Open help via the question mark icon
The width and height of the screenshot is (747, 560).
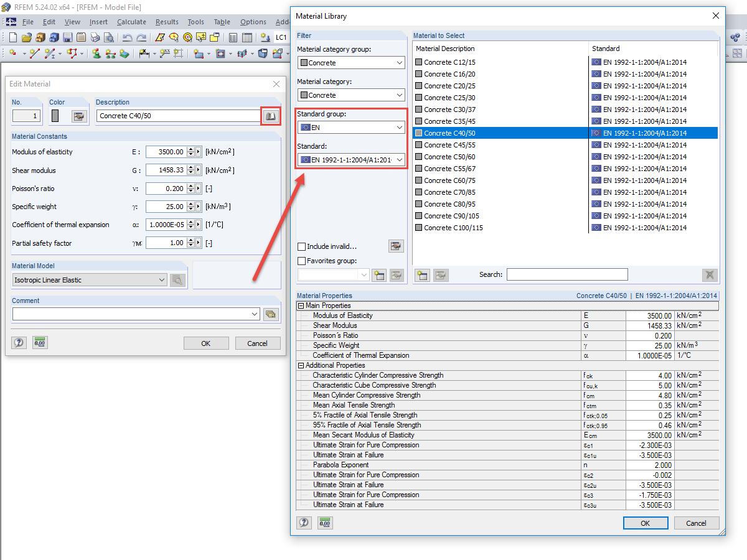tap(304, 523)
